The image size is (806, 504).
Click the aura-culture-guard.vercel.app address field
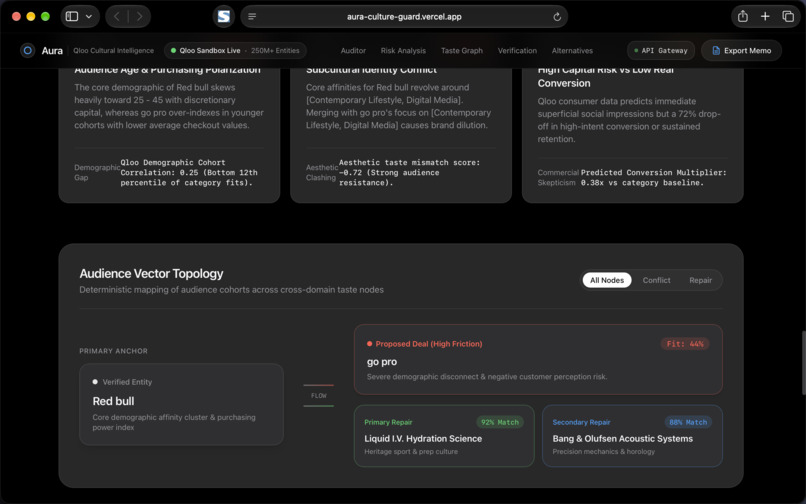coord(404,16)
